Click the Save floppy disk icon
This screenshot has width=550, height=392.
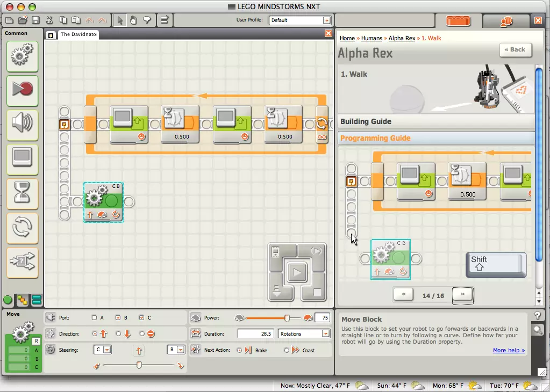coord(36,20)
